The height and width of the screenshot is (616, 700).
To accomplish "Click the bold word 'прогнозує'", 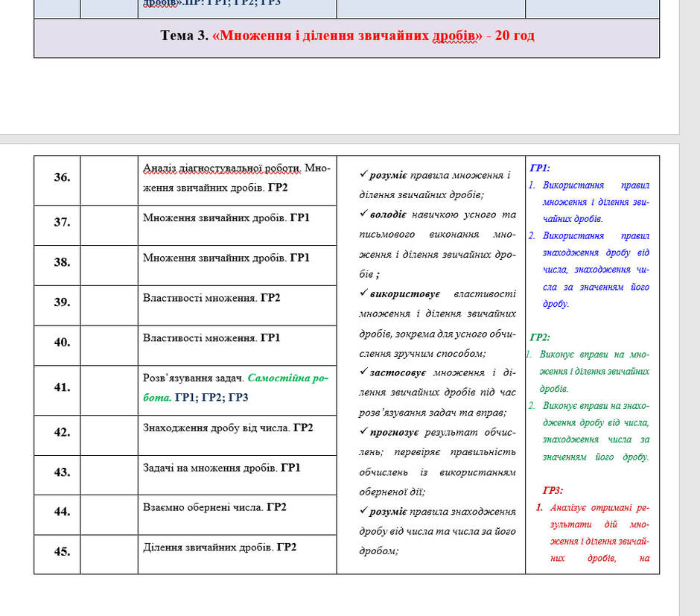I will coord(394,433).
